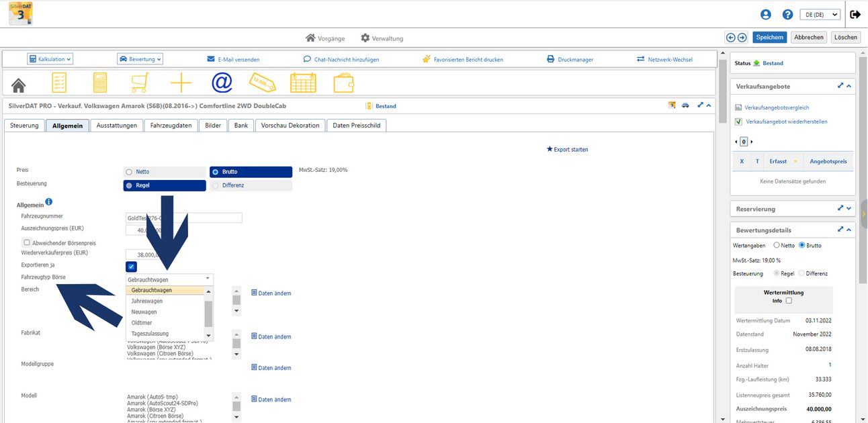Click the Export starten link

click(568, 149)
